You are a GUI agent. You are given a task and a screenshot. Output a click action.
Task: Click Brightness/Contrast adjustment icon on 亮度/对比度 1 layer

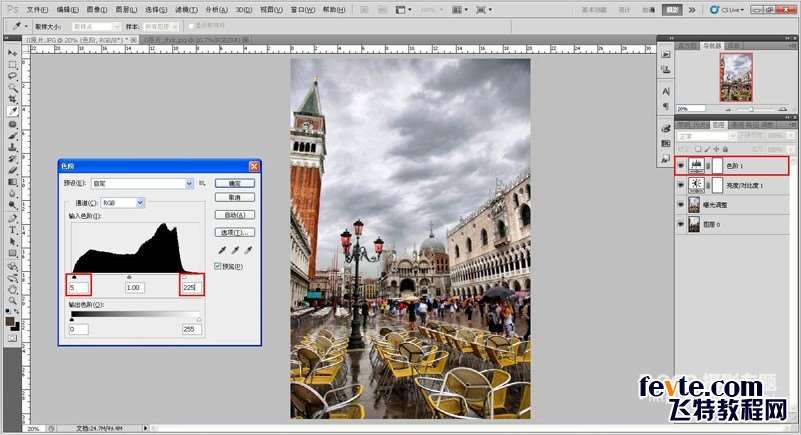pyautogui.click(x=696, y=185)
